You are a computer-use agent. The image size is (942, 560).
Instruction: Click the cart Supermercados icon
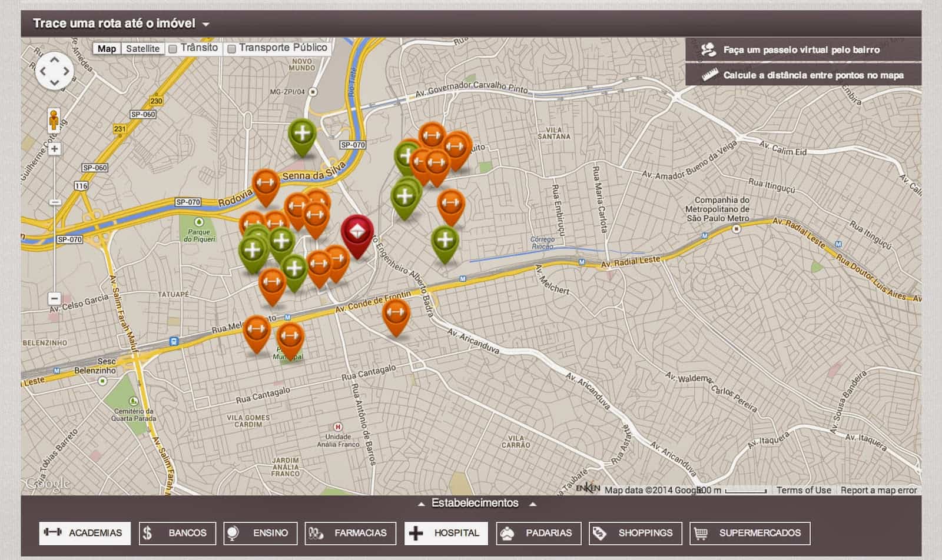(x=700, y=533)
